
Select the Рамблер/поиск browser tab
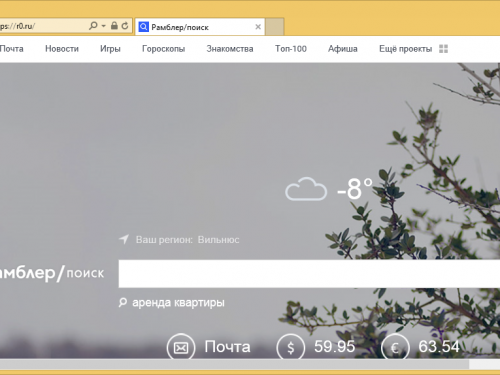[x=200, y=27]
